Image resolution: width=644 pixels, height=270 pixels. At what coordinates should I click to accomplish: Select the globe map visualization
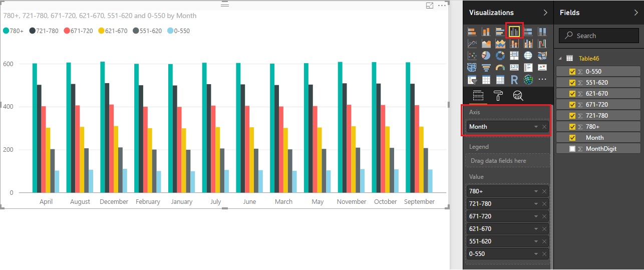[x=528, y=56]
